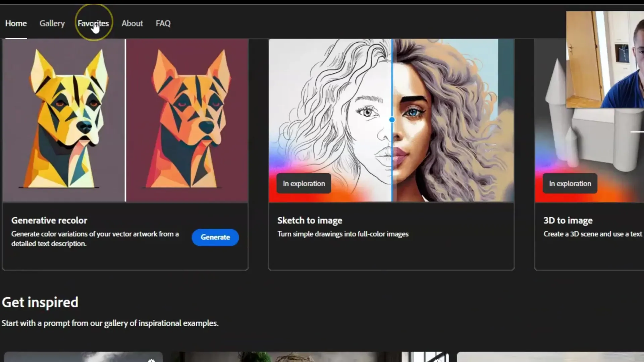
Task: Switch to the Gallery tab
Action: 52,23
